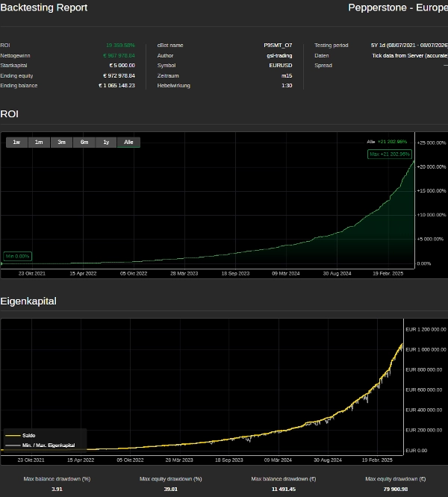Viewport: 448px width, 497px height.
Task: Click the EUR 1 200 000.00 axis label
Action: [x=426, y=330]
